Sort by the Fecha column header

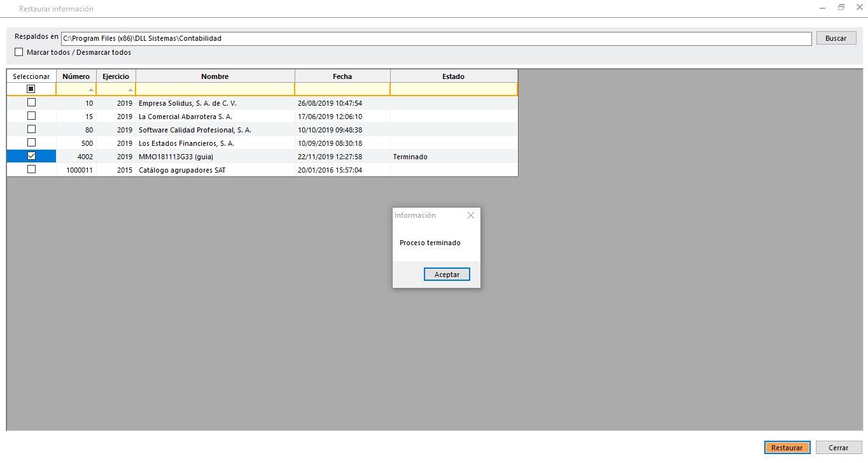coord(342,76)
